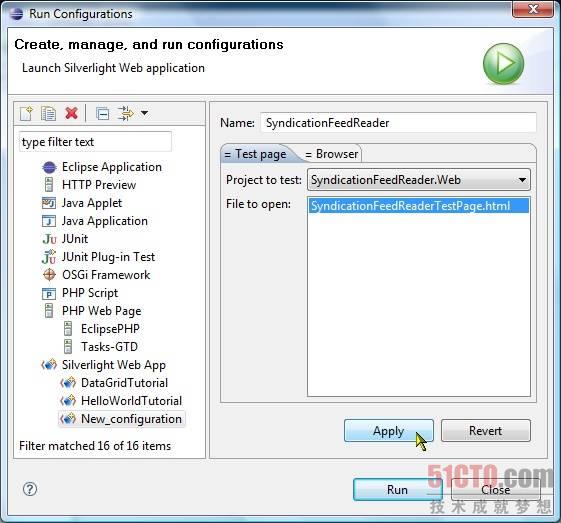Viewport: 561px width, 523px height.
Task: Click the Run button
Action: tap(397, 489)
